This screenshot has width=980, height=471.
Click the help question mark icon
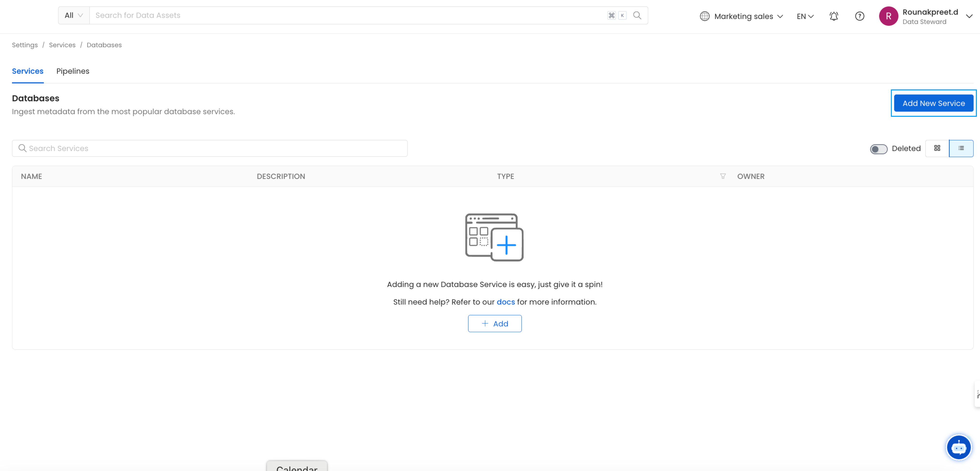(x=859, y=16)
